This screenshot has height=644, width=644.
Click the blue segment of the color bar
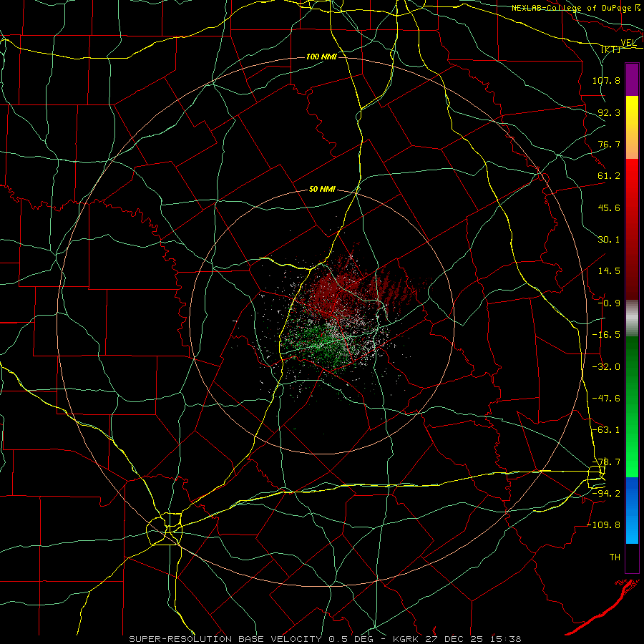click(632, 510)
